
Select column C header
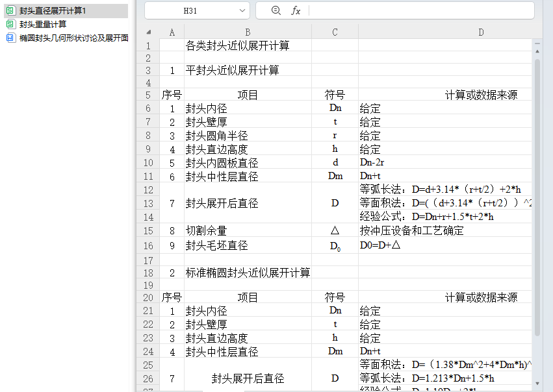(335, 32)
